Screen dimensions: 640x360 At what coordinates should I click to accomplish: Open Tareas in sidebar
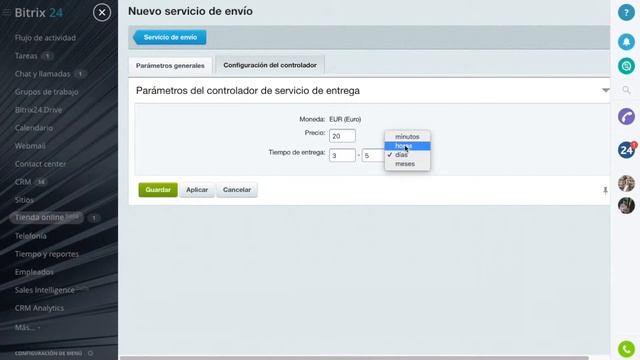(26, 56)
